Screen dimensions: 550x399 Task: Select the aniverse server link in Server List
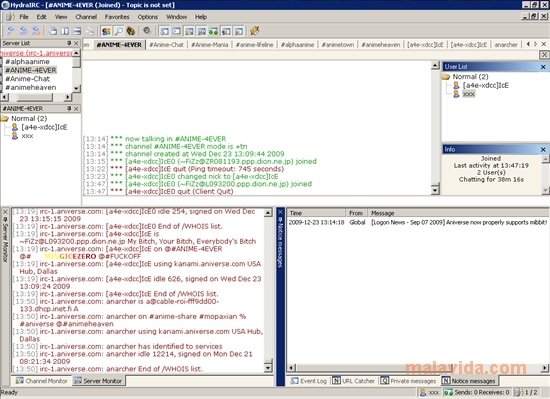(x=36, y=53)
